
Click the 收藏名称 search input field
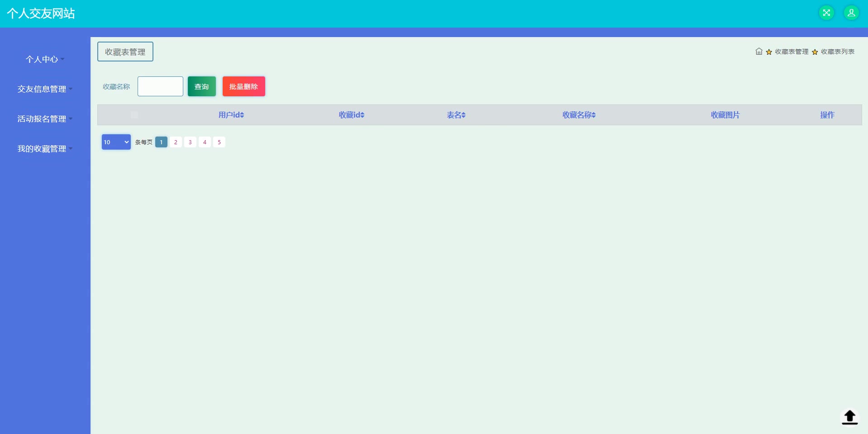[160, 86]
